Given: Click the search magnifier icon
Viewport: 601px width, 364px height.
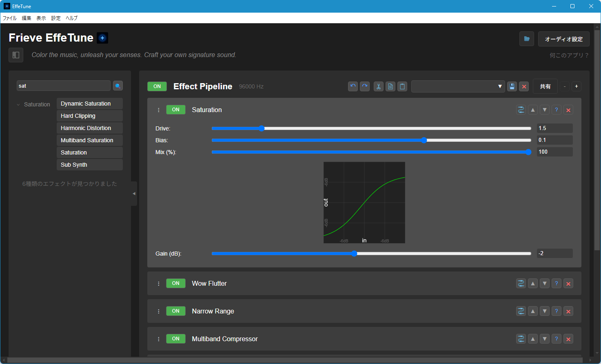Looking at the screenshot, I should (x=118, y=86).
